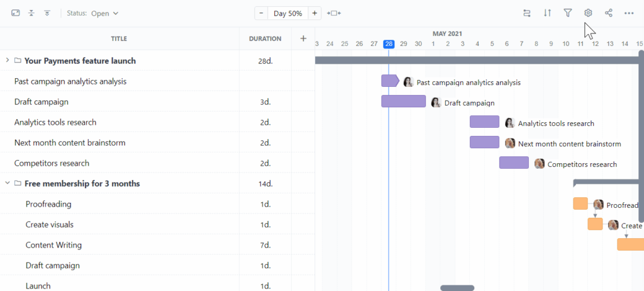The width and height of the screenshot is (644, 291).
Task: Click the fit-to-screen zoom icon
Action: point(334,13)
